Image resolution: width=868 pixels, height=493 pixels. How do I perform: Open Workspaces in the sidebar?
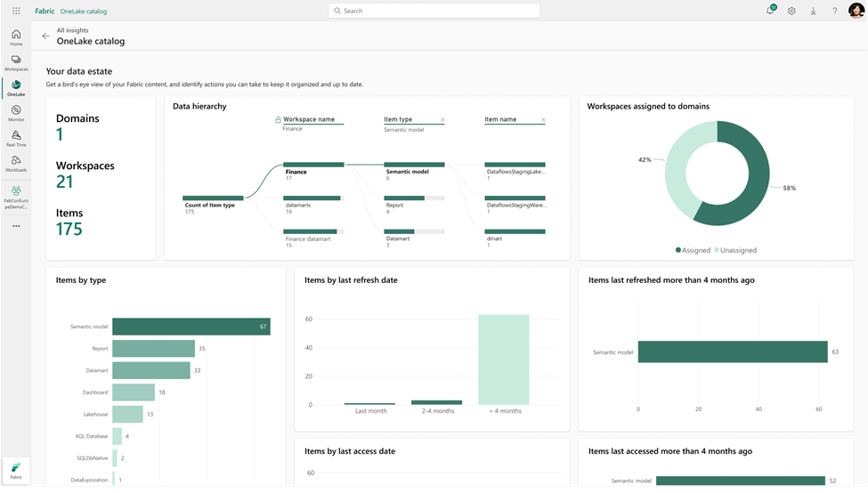(16, 62)
